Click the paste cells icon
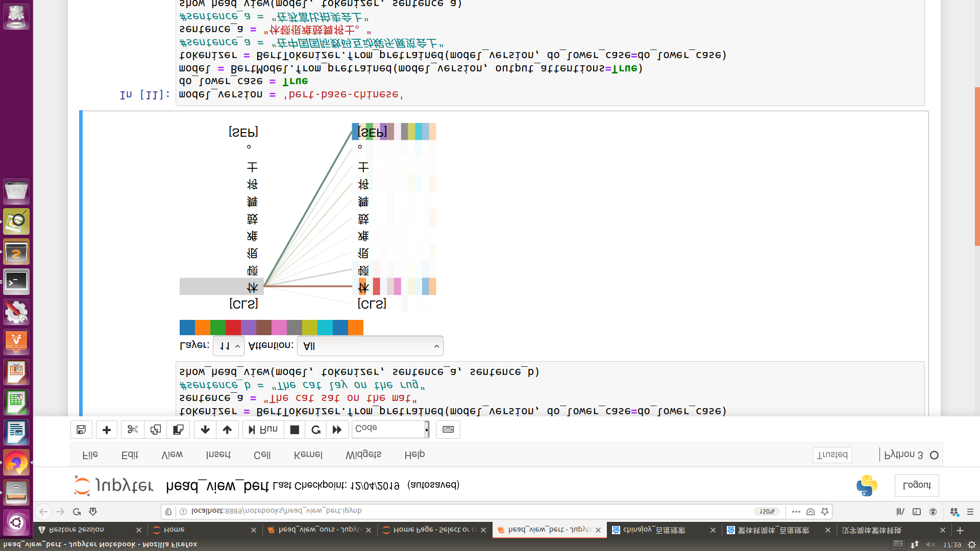The width and height of the screenshot is (980, 551). [x=178, y=430]
